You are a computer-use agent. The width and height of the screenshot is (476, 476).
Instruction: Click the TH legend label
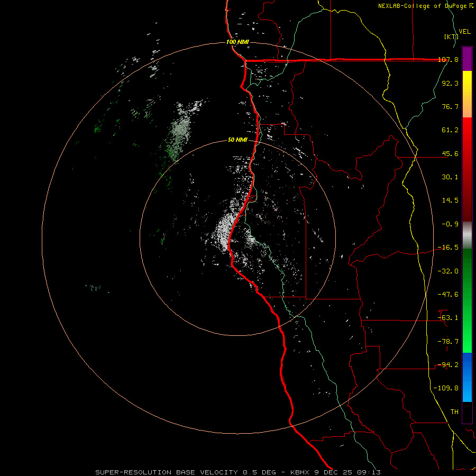pos(454,412)
